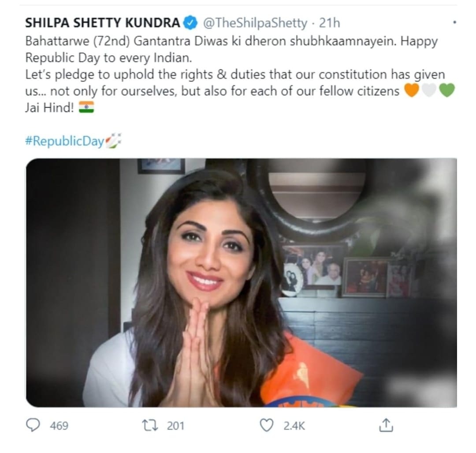Click the white heart emoji
Image resolution: width=476 pixels, height=453 pixels.
429,90
